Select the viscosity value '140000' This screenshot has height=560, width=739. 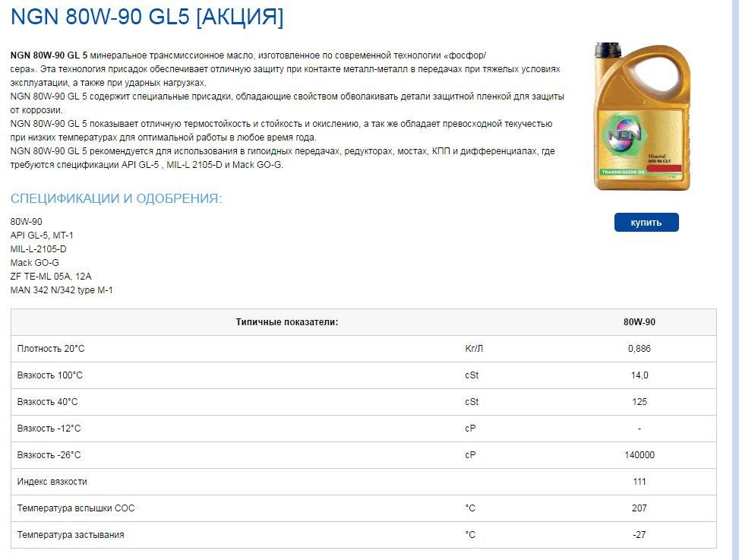point(640,455)
